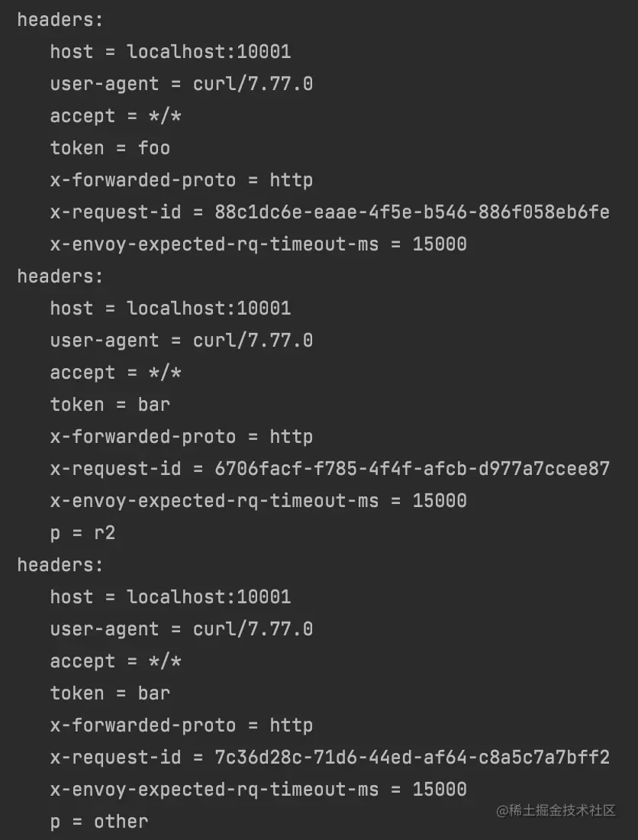Select the 'token = foo' line
This screenshot has width=638, height=840.
[x=110, y=148]
